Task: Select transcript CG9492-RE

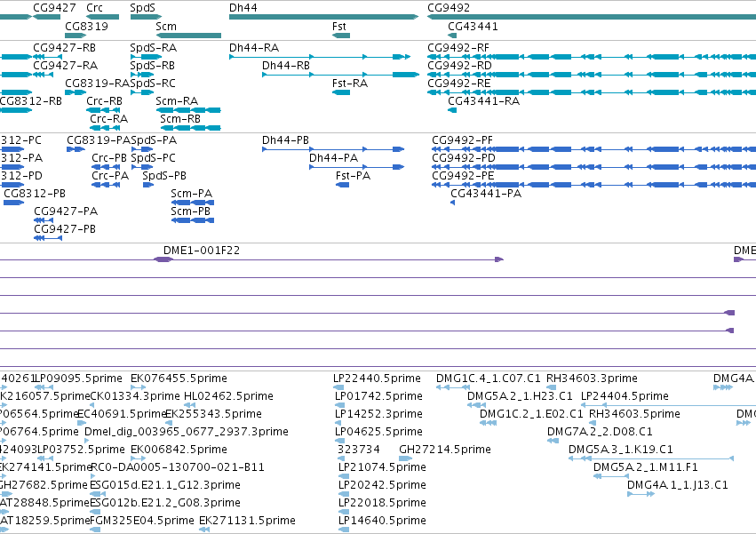Action: (592, 92)
